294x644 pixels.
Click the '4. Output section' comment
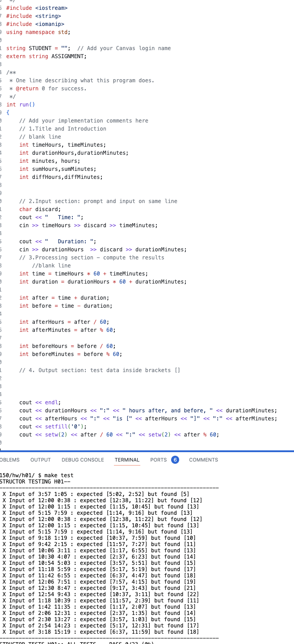tap(100, 370)
